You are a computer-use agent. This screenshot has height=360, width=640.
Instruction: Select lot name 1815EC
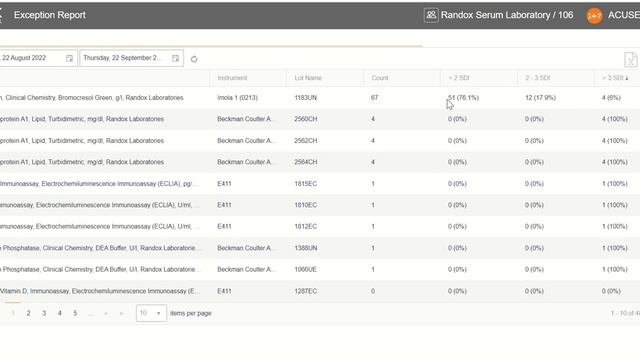point(306,184)
